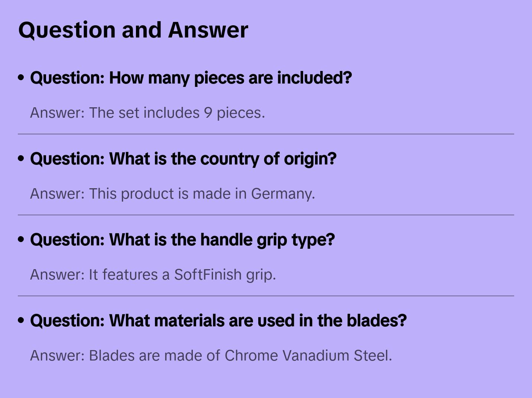The width and height of the screenshot is (532, 398).
Task: Click the "Question and Answer" heading
Action: (133, 30)
